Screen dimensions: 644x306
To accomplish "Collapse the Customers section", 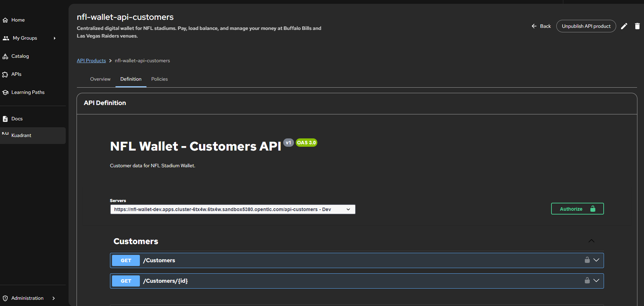I will (x=591, y=241).
